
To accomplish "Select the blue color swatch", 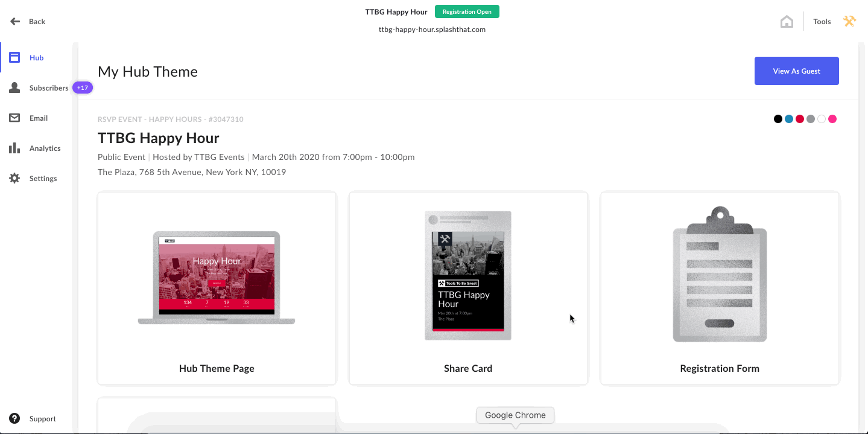I will [x=789, y=119].
